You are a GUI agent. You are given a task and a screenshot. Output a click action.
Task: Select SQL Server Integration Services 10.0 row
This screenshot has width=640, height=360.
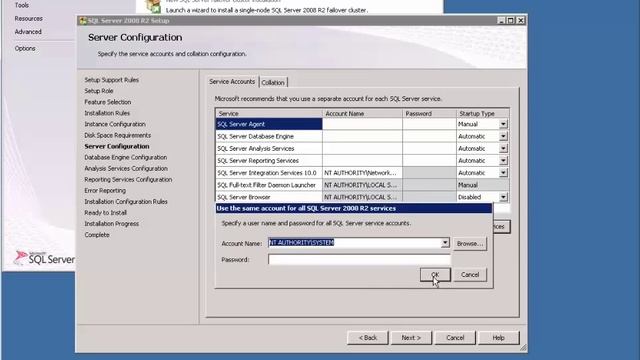pyautogui.click(x=269, y=173)
